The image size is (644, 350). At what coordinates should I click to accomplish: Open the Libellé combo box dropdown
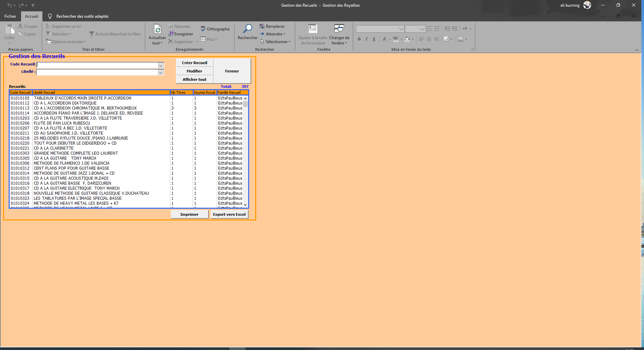[x=161, y=72]
